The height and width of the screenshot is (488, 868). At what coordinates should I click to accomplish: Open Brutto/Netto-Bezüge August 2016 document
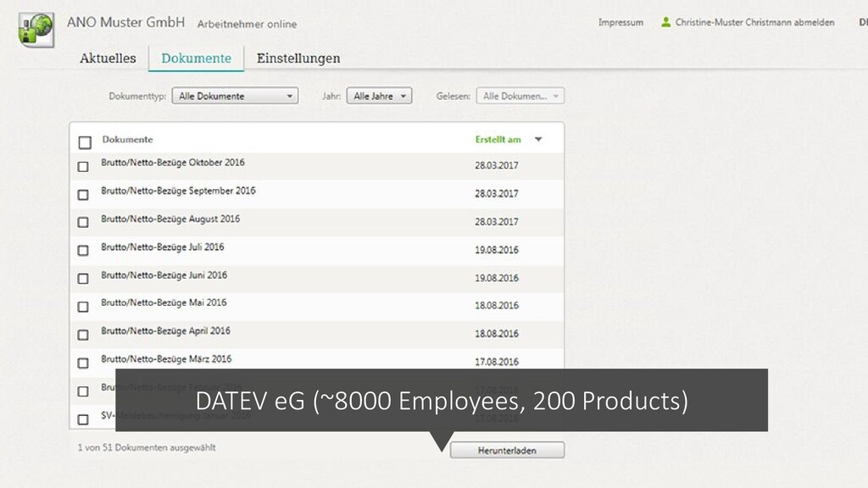tap(170, 219)
